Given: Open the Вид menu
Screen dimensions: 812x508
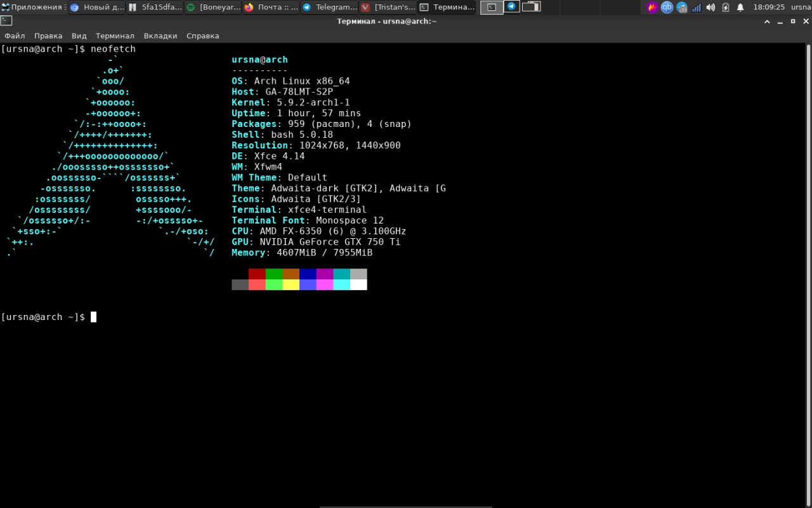Looking at the screenshot, I should pos(79,36).
